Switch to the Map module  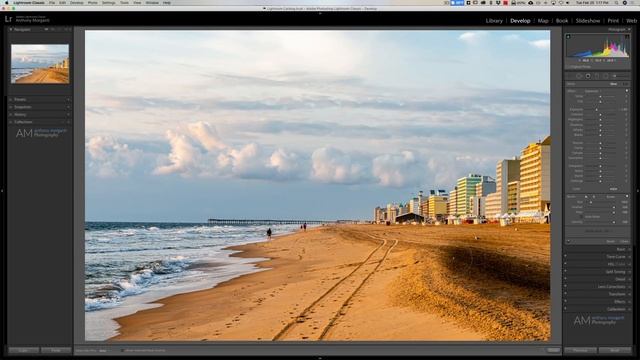[x=543, y=21]
